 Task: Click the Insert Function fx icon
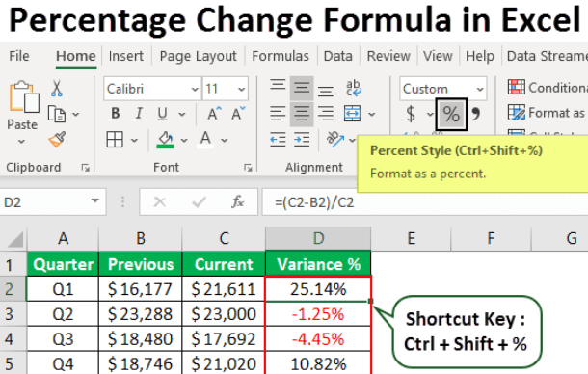[237, 202]
